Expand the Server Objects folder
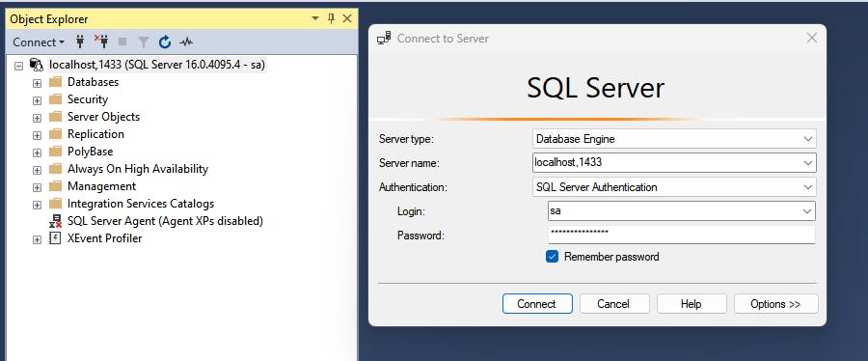Viewport: 868px width, 361px height. [x=37, y=118]
